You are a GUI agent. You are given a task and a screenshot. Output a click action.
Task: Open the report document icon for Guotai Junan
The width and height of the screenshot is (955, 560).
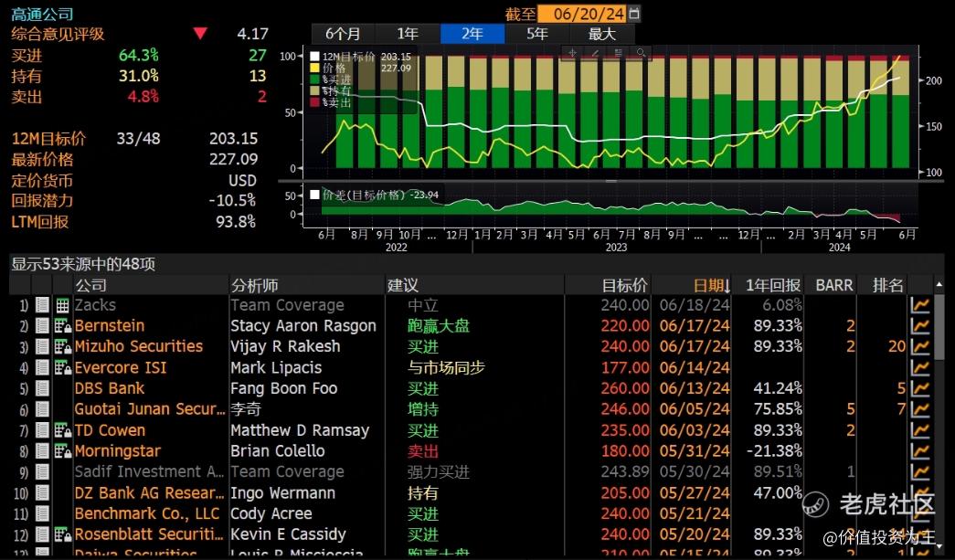(42, 409)
